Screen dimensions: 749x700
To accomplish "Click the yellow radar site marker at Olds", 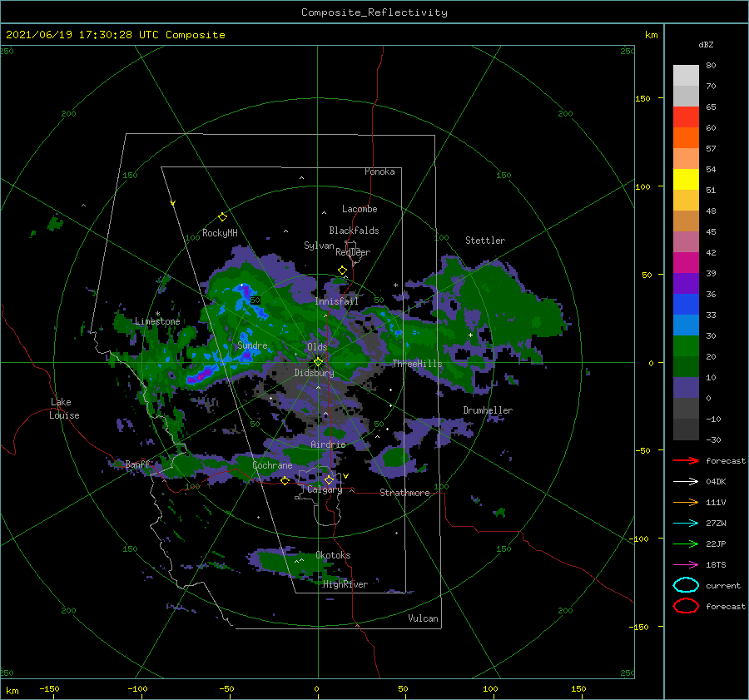I will [x=318, y=362].
